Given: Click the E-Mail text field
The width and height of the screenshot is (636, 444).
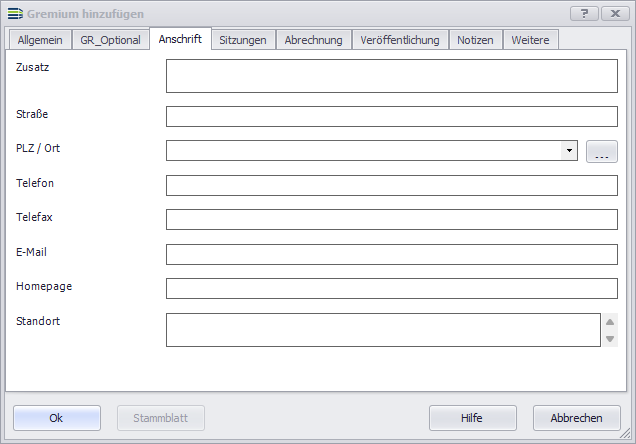Looking at the screenshot, I should click(391, 254).
